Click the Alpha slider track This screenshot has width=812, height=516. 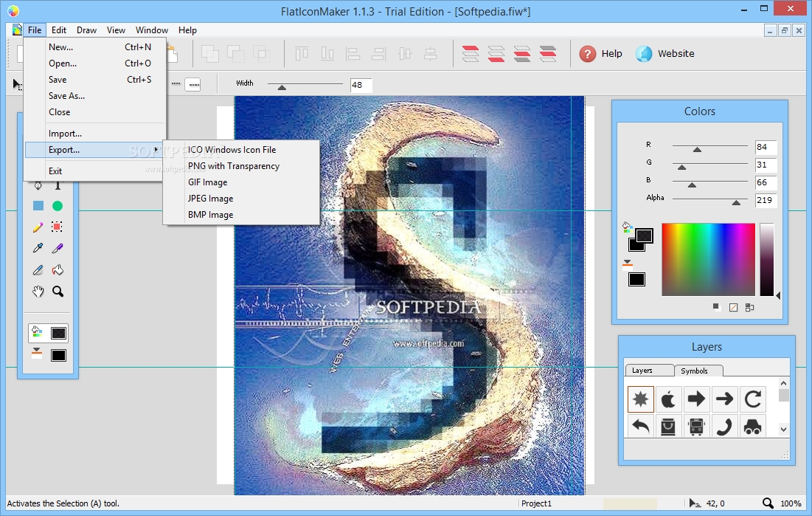point(709,200)
